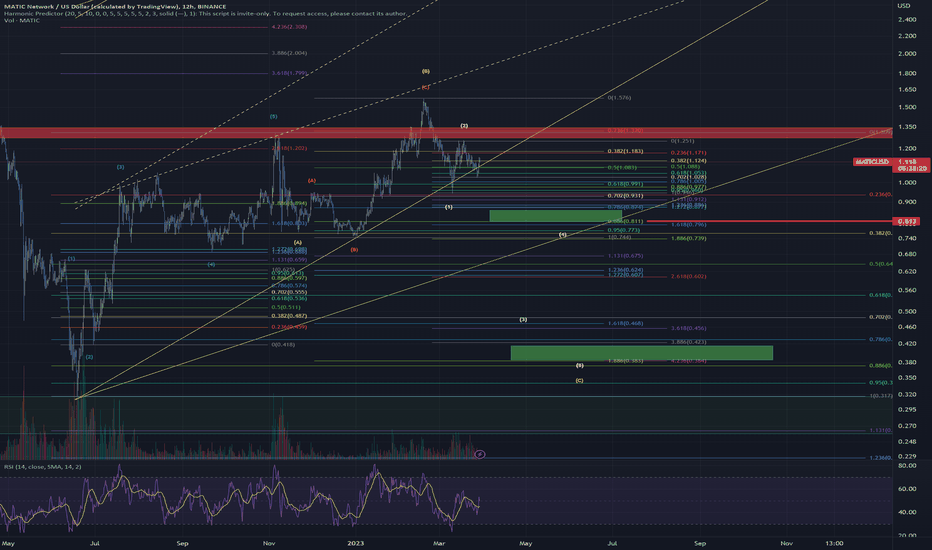932x550 pixels.
Task: Click the 40.00 RSI axis value
Action: 907,512
